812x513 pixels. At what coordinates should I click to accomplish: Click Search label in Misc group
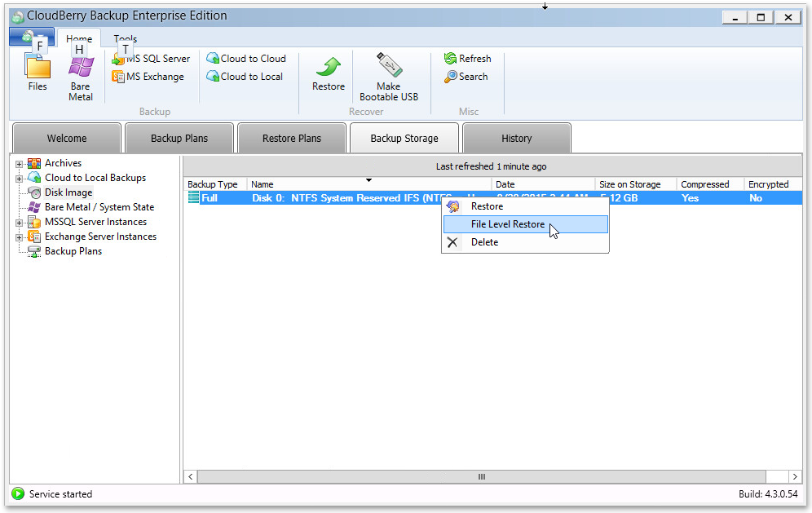pyautogui.click(x=474, y=77)
